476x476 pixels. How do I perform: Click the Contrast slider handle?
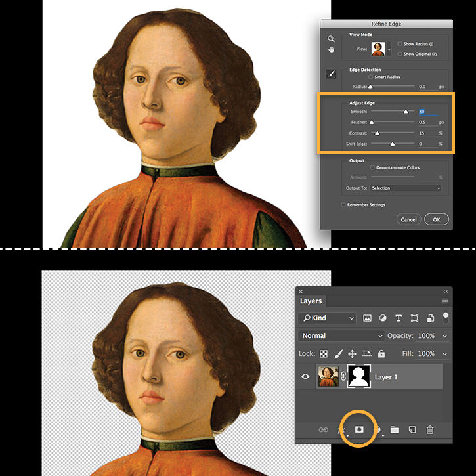377,133
